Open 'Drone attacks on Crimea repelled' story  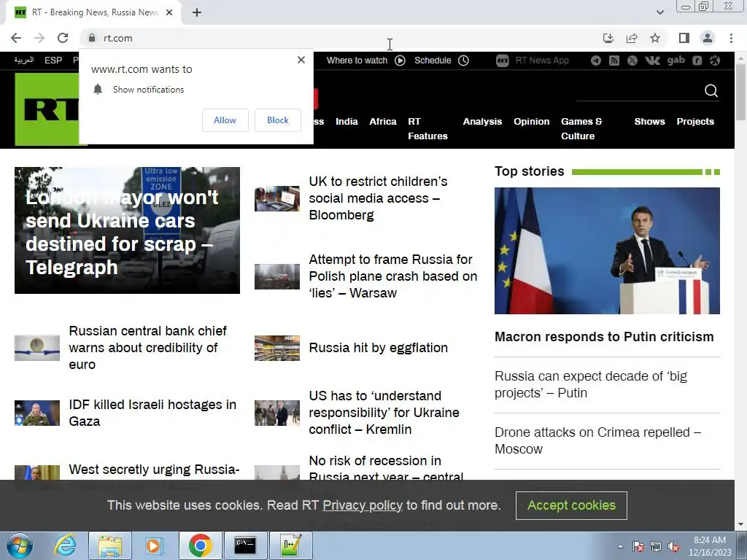[x=597, y=440]
